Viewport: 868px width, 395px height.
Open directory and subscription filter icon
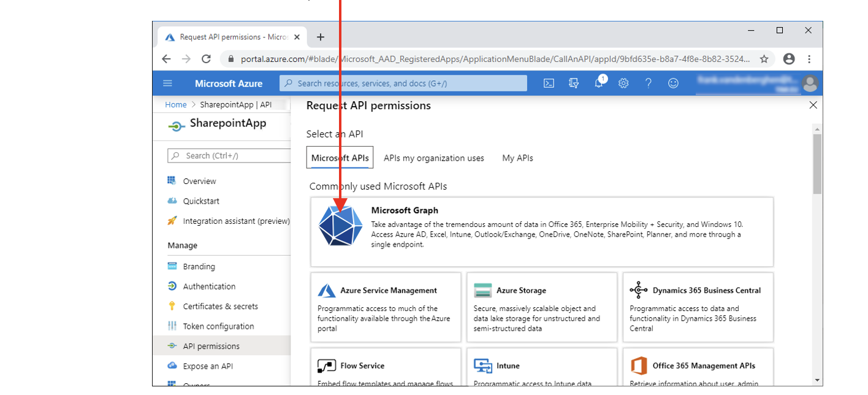pyautogui.click(x=574, y=83)
